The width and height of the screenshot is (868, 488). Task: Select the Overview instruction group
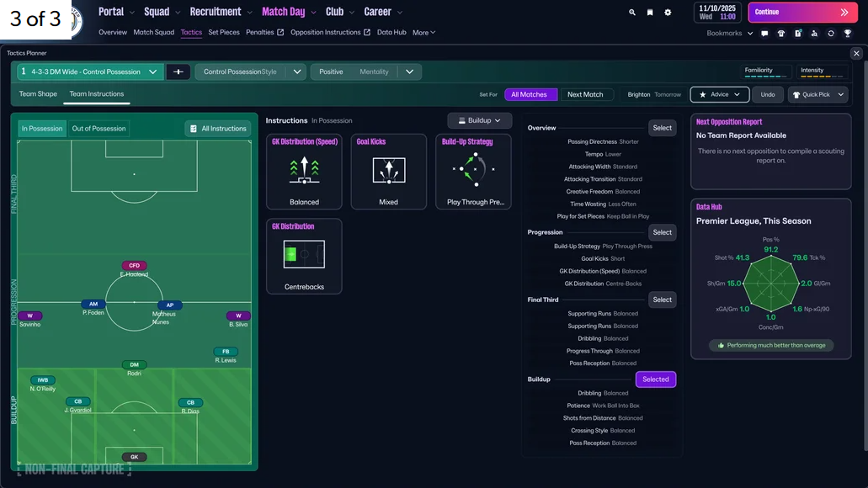[662, 128]
